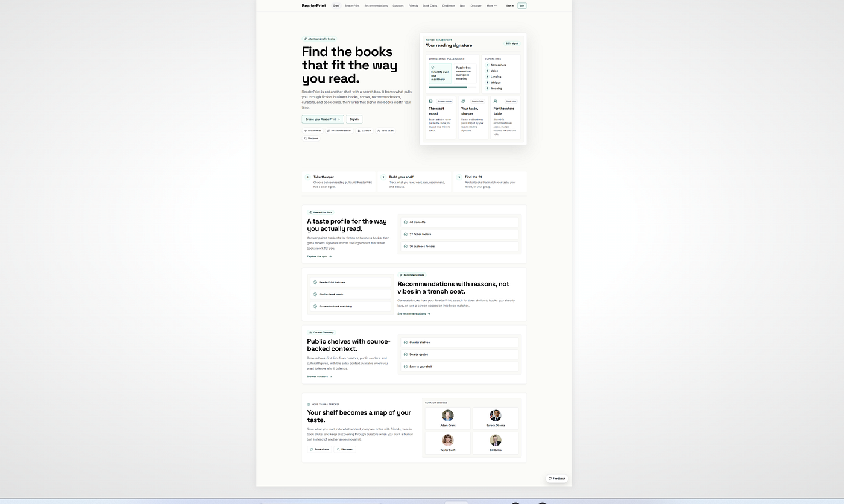Click the 92% signal badge
This screenshot has height=504, width=844.
[x=512, y=43]
